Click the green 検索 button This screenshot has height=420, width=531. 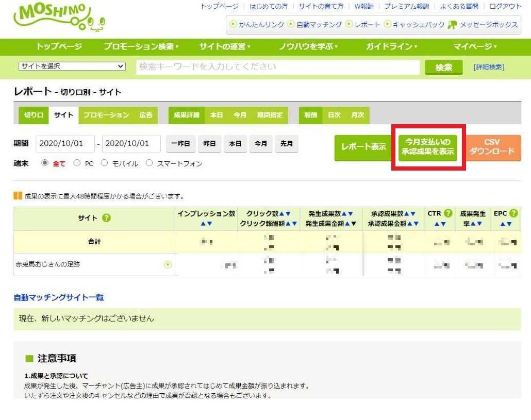444,67
